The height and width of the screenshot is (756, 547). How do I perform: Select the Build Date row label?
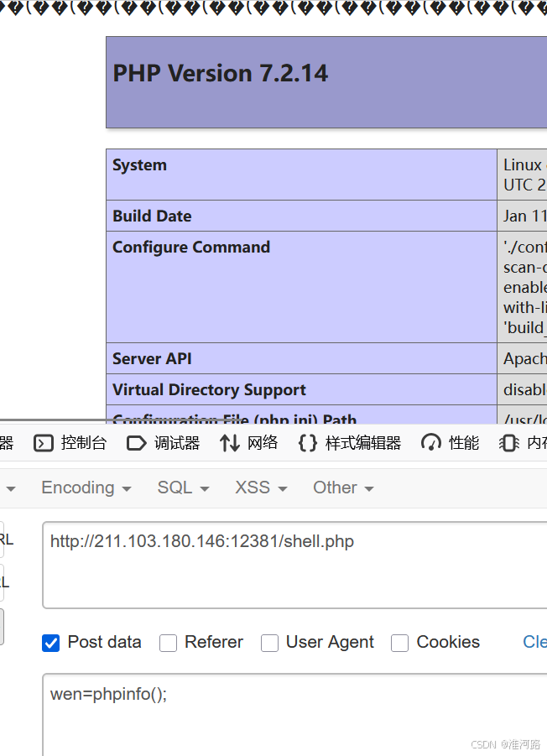tap(152, 216)
